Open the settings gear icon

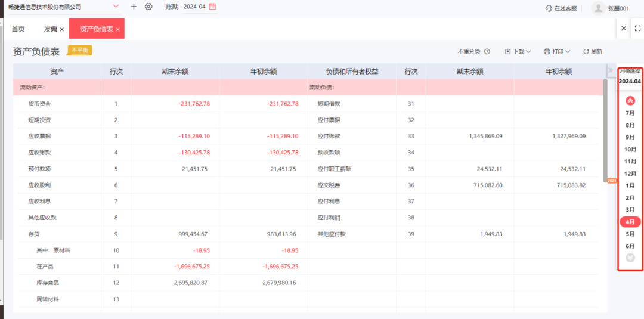148,7
